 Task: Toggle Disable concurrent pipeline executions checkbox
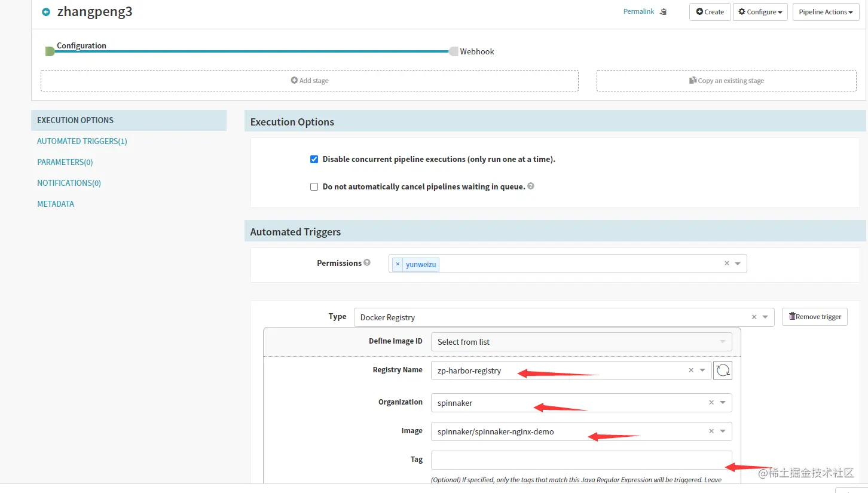[x=314, y=160]
